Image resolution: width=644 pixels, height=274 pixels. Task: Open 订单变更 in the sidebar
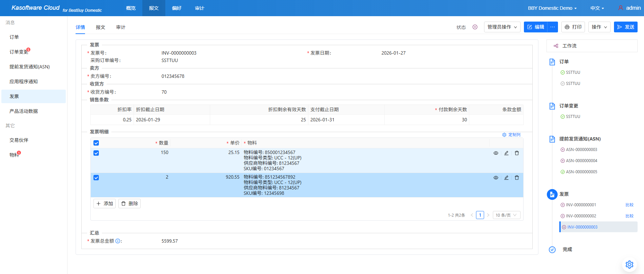pyautogui.click(x=33, y=52)
